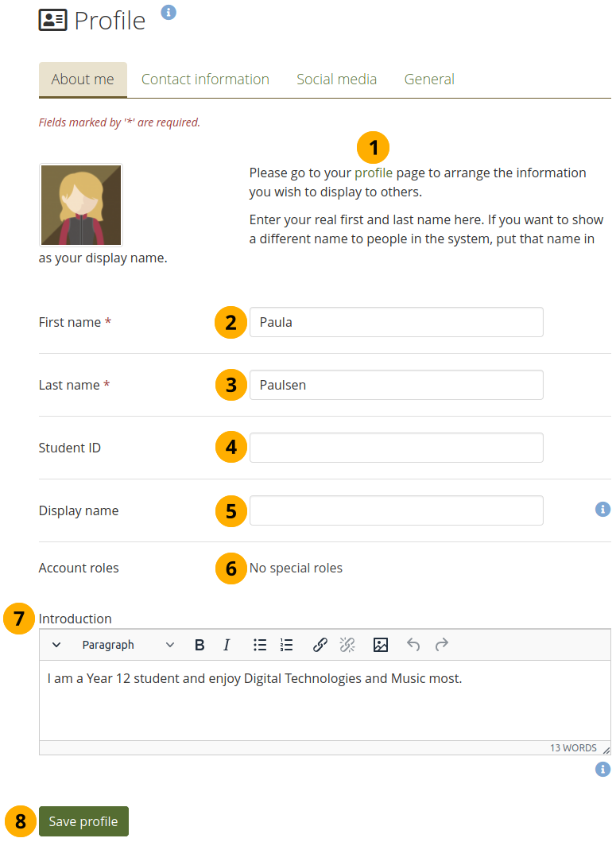
Task: Insert an image in the Introduction
Action: click(381, 645)
